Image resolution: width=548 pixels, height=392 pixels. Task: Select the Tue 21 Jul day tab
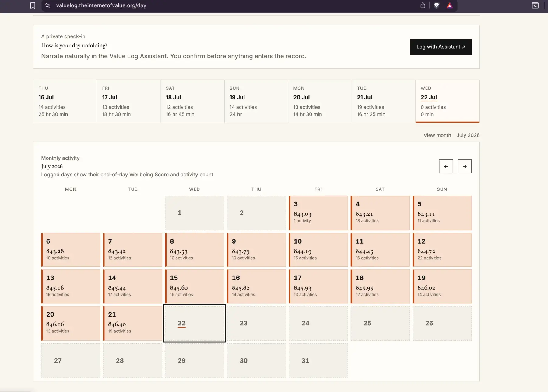[384, 101]
